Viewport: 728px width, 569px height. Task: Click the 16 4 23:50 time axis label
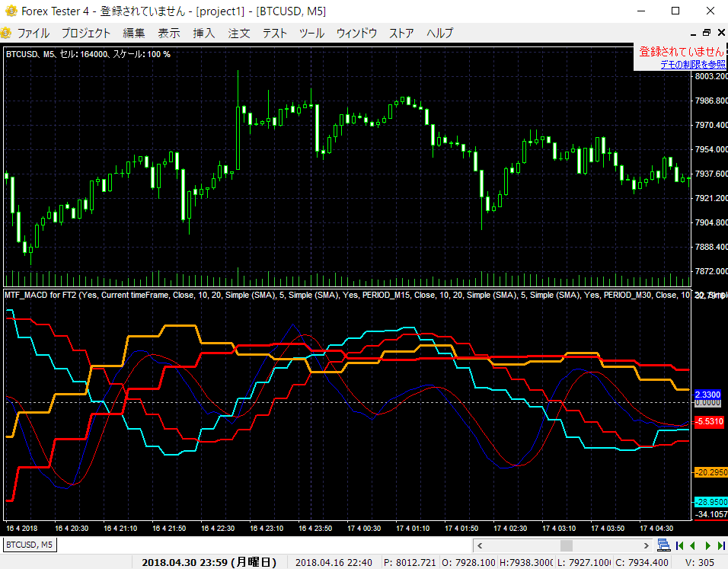315,529
